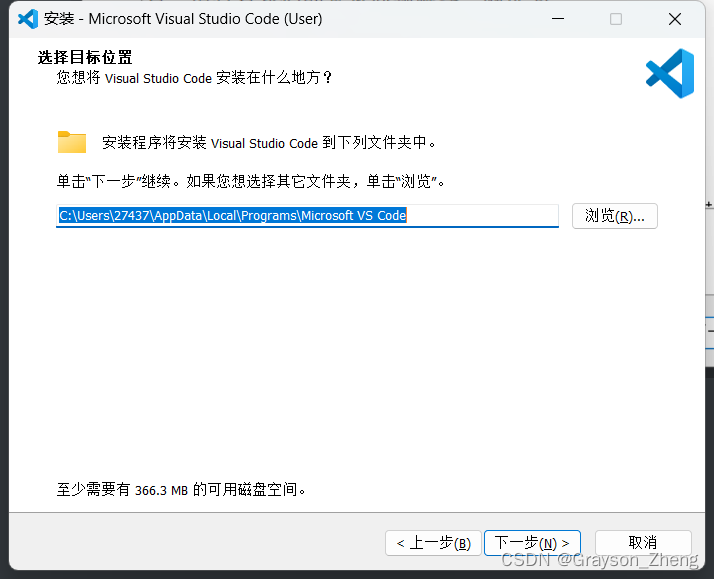The width and height of the screenshot is (714, 579).
Task: Go back using 上一步(B) button
Action: (x=433, y=543)
